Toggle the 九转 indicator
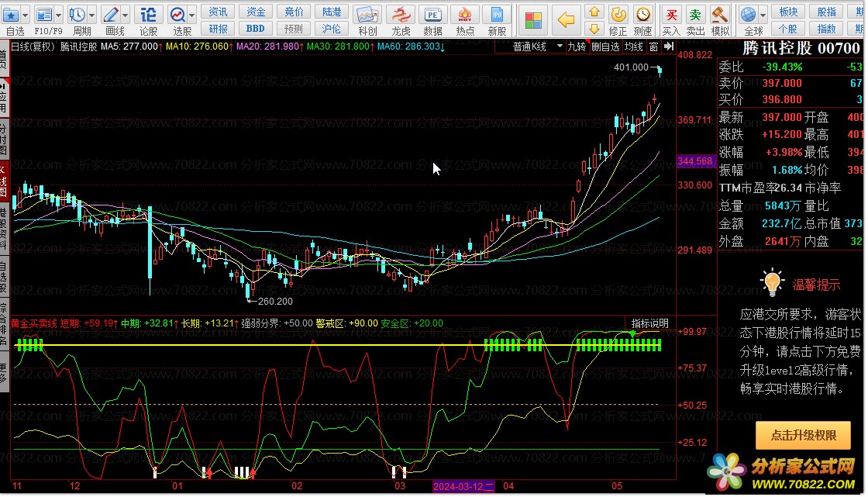Image resolution: width=868 pixels, height=497 pixels. [577, 47]
